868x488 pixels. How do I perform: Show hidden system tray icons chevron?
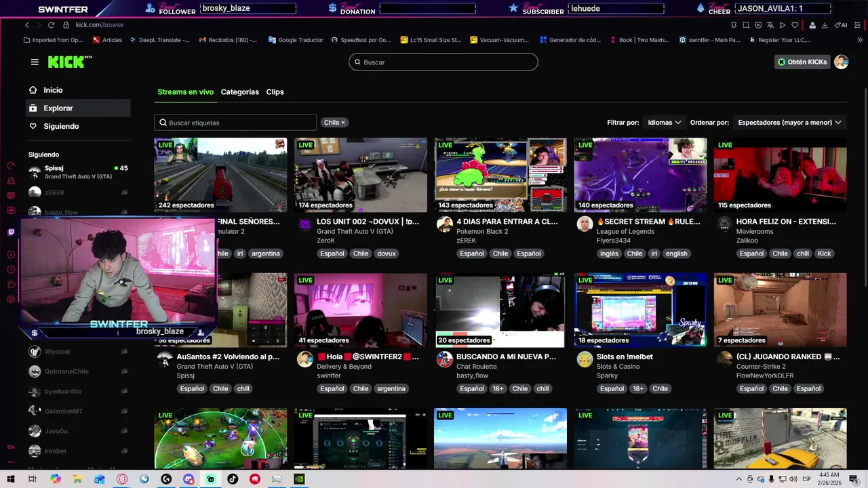(738, 479)
